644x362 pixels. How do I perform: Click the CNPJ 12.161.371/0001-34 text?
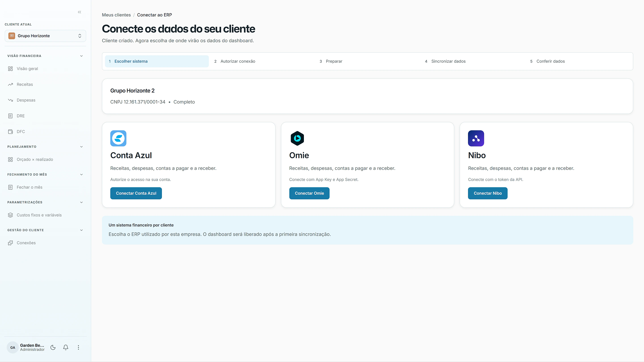click(138, 102)
